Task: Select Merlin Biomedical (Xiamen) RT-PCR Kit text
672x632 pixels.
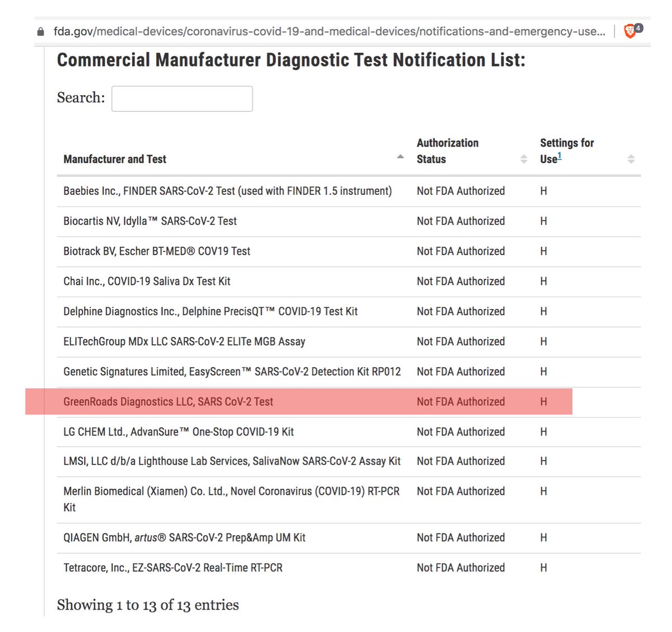Action: 231,499
